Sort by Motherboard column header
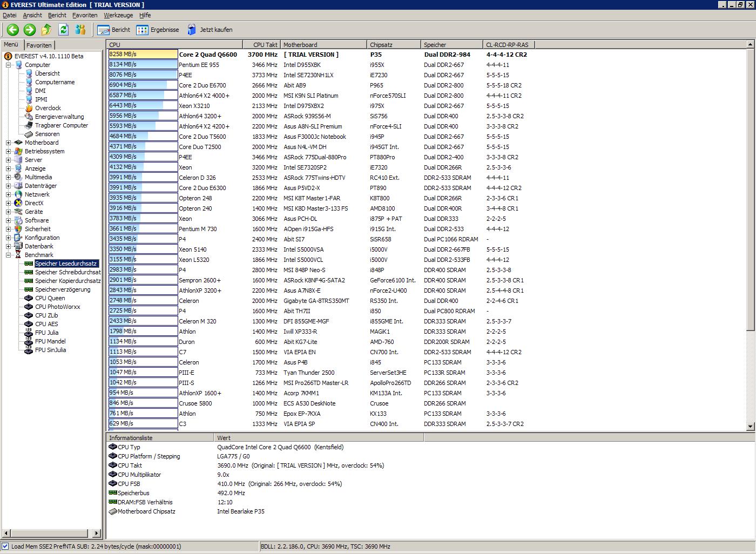756x554 pixels. click(323, 45)
